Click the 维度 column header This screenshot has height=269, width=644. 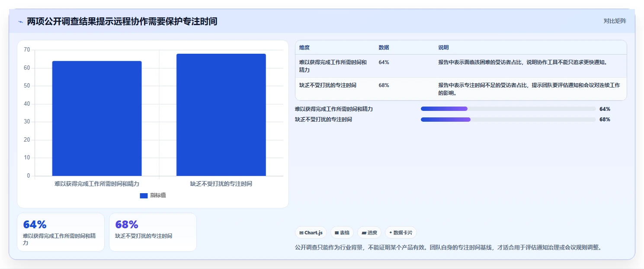304,48
